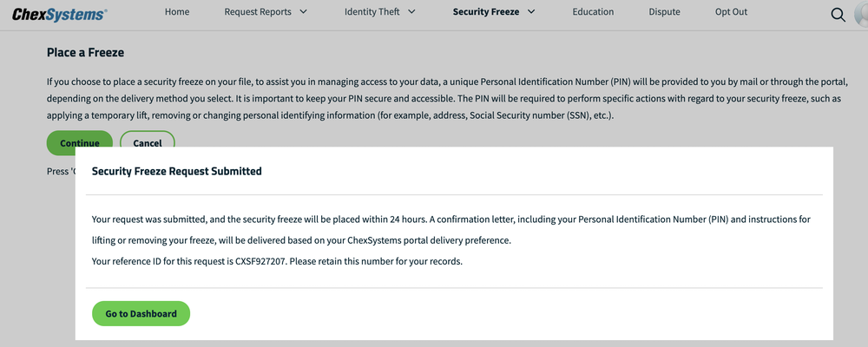Click the confirmation message paragraph in dialog
Screen dimensions: 868x347
coord(451,229)
